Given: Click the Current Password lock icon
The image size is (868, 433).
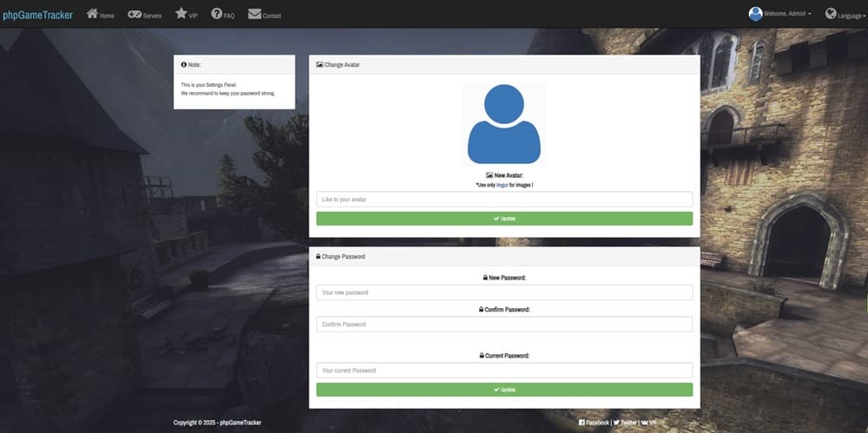Looking at the screenshot, I should click(x=482, y=356).
